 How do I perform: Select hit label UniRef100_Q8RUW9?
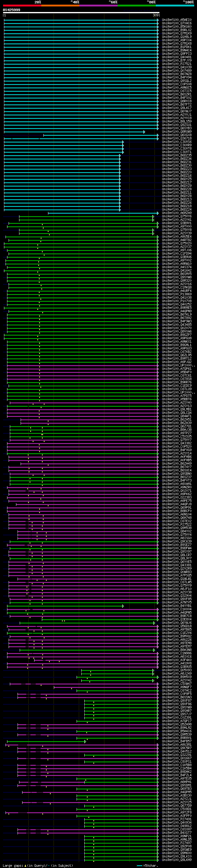tap(177, 132)
